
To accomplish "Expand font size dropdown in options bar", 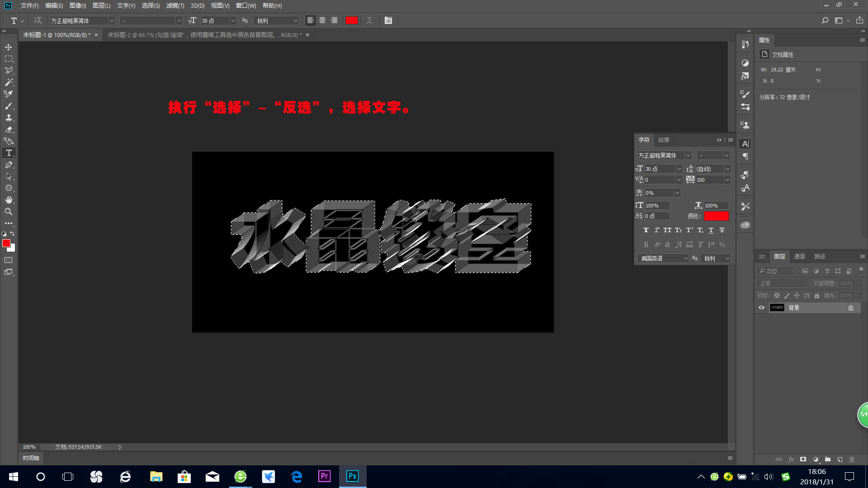I will click(x=233, y=21).
